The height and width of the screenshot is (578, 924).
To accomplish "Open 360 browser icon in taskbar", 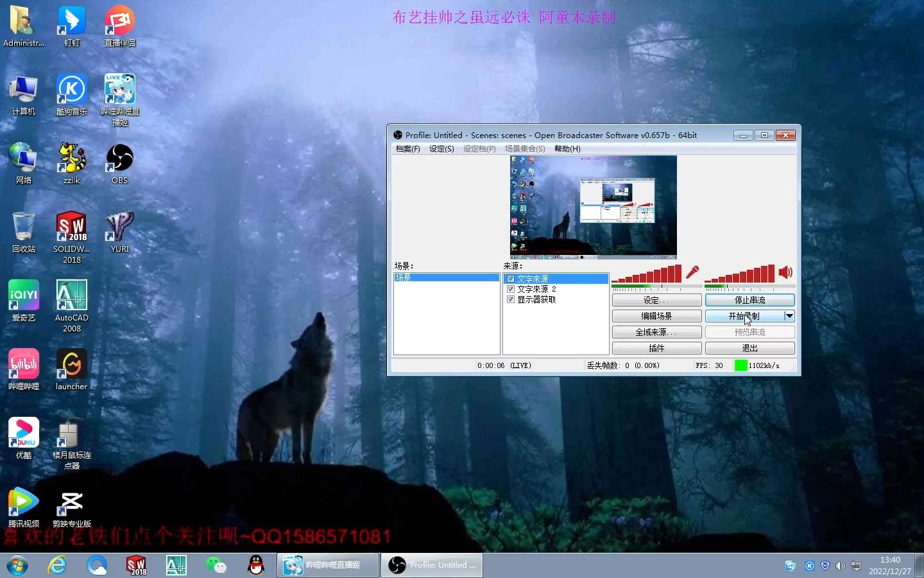I will pos(97,565).
